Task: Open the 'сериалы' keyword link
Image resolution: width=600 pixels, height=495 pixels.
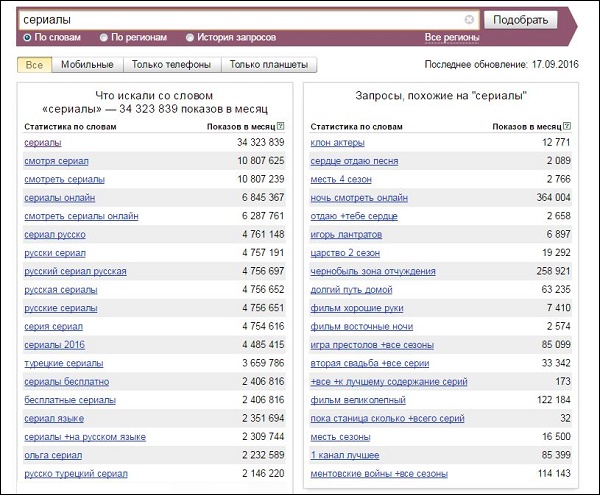Action: point(43,143)
